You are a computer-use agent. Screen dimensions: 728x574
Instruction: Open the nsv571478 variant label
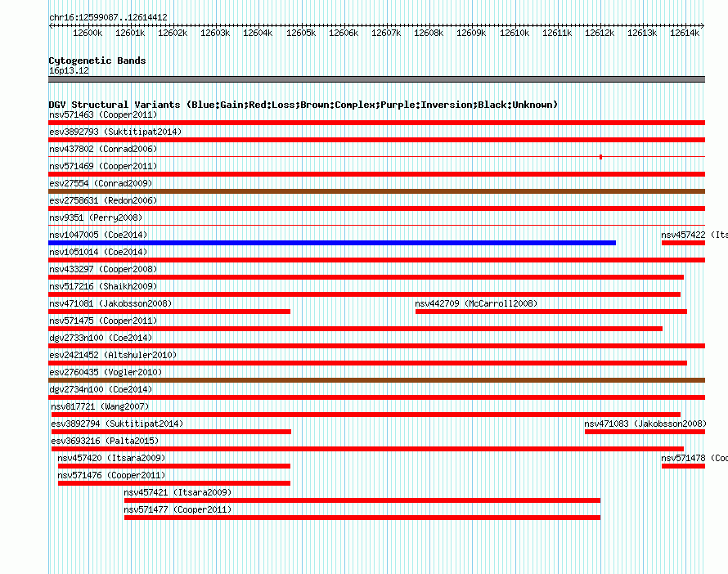pyautogui.click(x=694, y=458)
